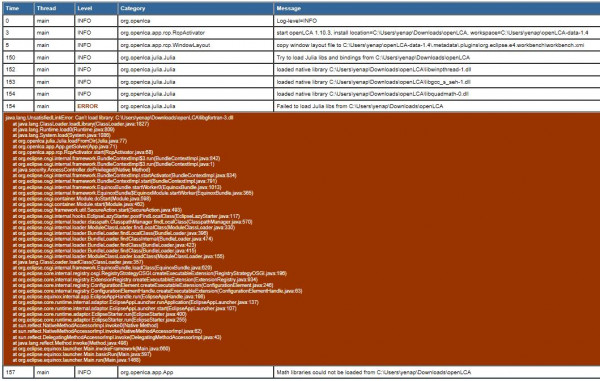Click stack line Runtime.load0(Runtime.java)
Viewport: 600px width, 381px height.
[64, 129]
